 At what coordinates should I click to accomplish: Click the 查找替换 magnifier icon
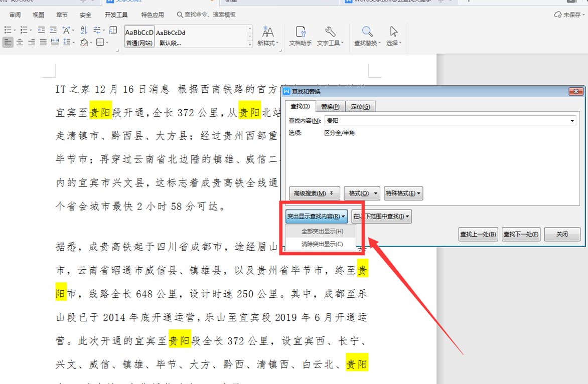[367, 32]
